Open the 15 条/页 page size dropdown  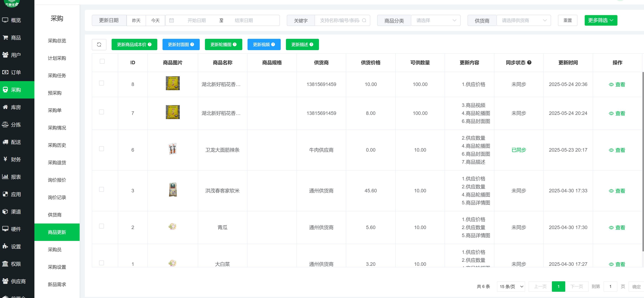[x=511, y=287]
